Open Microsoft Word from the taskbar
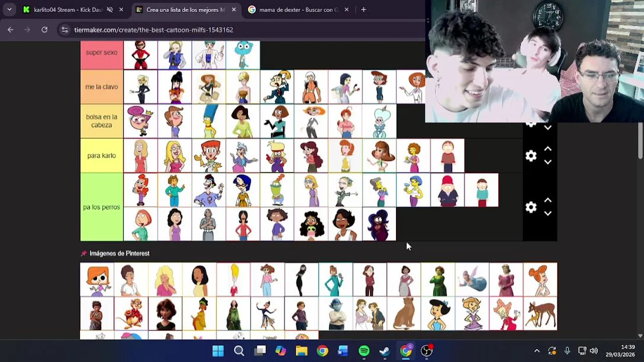 (x=343, y=351)
